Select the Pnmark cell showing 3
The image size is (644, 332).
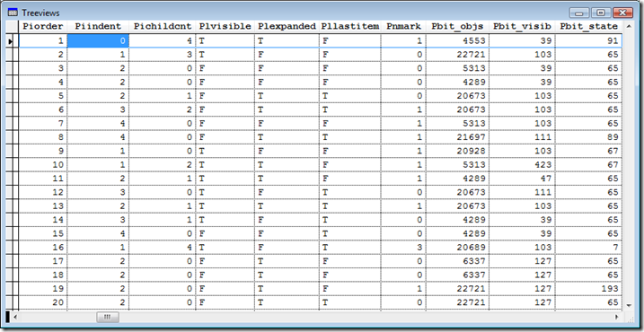click(x=403, y=247)
